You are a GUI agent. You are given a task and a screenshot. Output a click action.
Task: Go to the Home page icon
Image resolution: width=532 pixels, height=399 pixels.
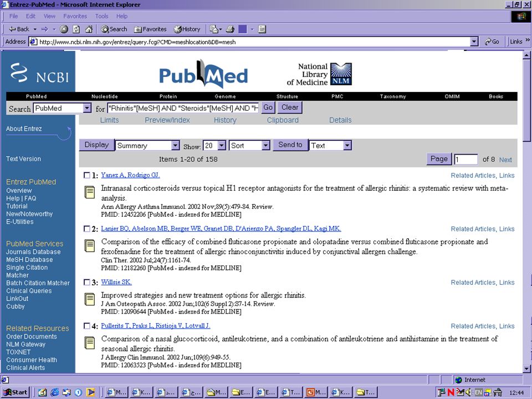tap(89, 29)
